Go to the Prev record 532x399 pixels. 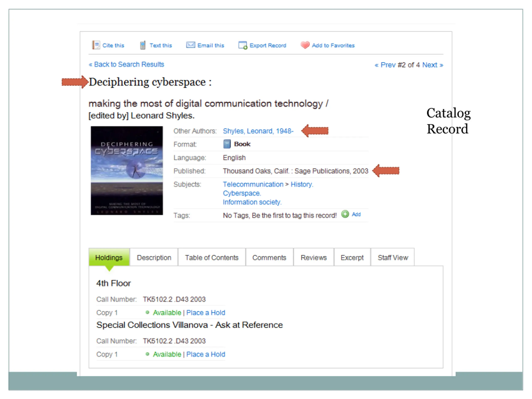click(x=385, y=65)
